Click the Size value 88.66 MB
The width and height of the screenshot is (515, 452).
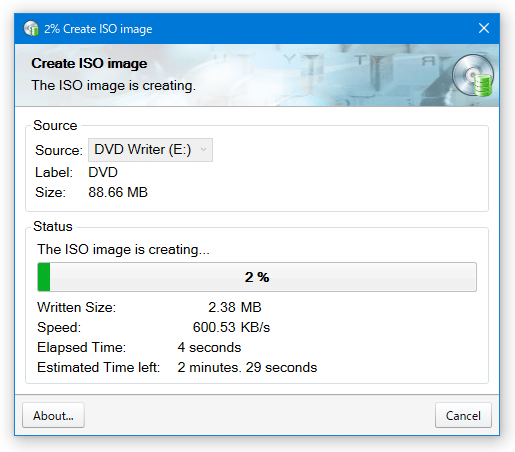tap(118, 192)
